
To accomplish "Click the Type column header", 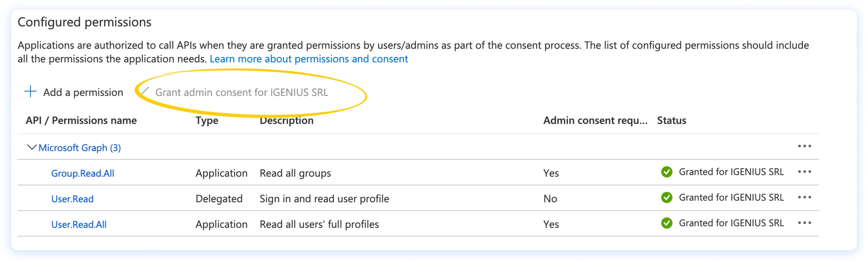I will [x=207, y=121].
